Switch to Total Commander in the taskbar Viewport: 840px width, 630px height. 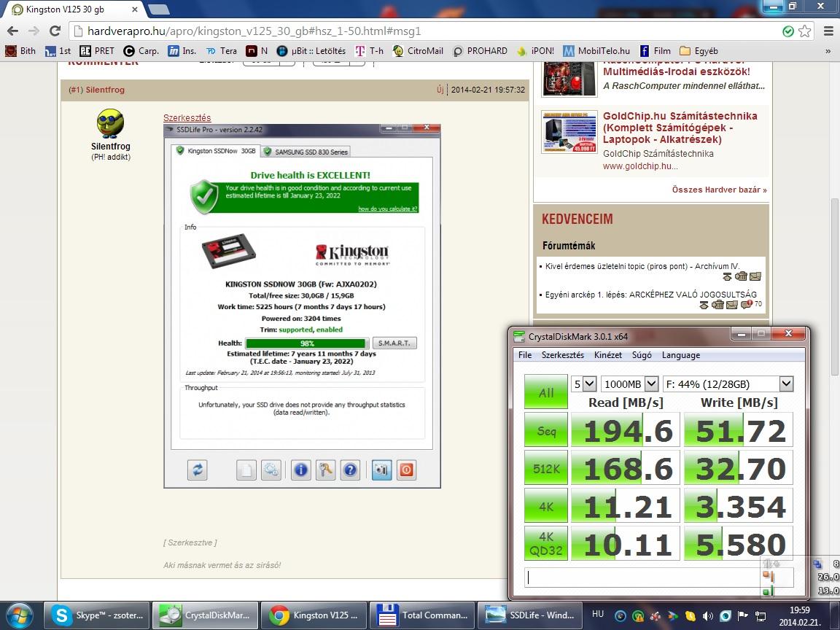tap(422, 615)
